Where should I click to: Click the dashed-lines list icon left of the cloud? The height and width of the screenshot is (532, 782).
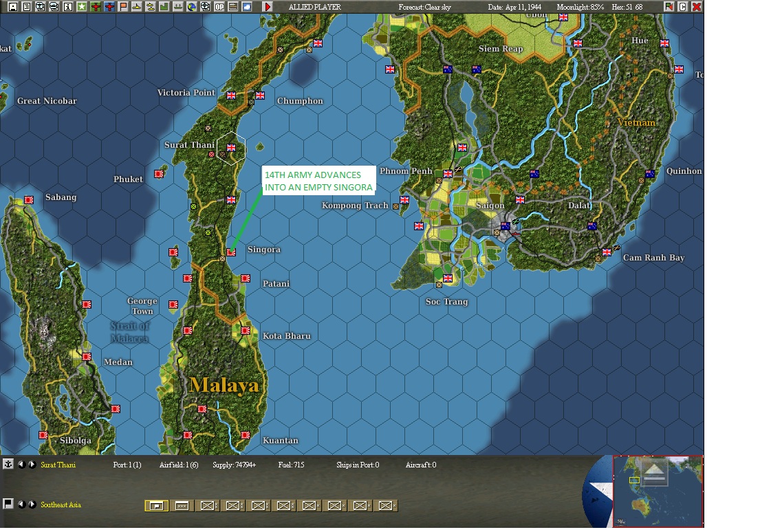(x=232, y=6)
